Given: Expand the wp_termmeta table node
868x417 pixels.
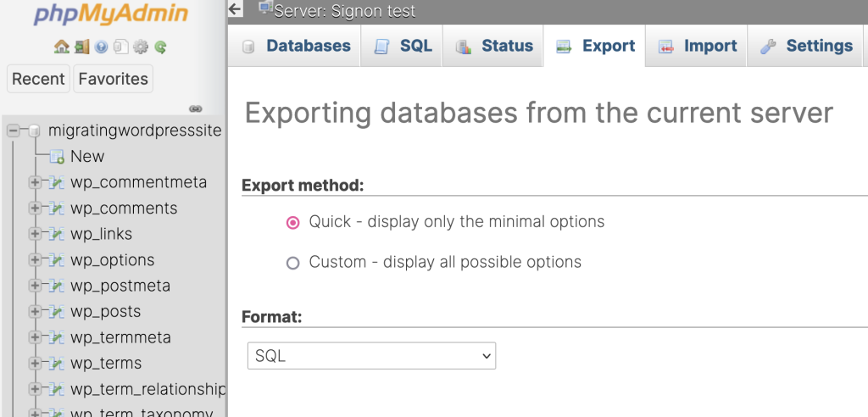Looking at the screenshot, I should tap(34, 337).
